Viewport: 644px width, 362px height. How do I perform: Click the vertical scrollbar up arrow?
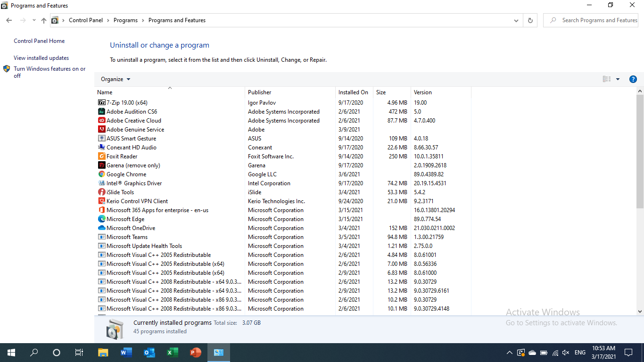click(640, 91)
